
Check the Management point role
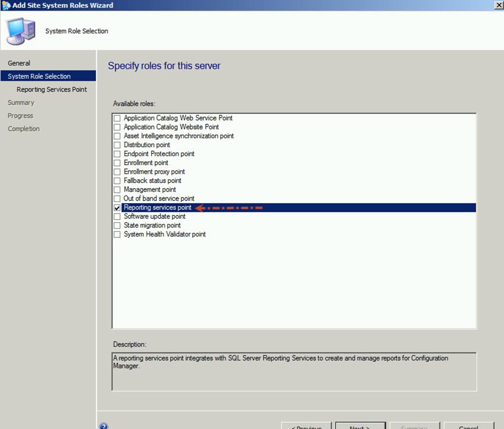point(117,190)
